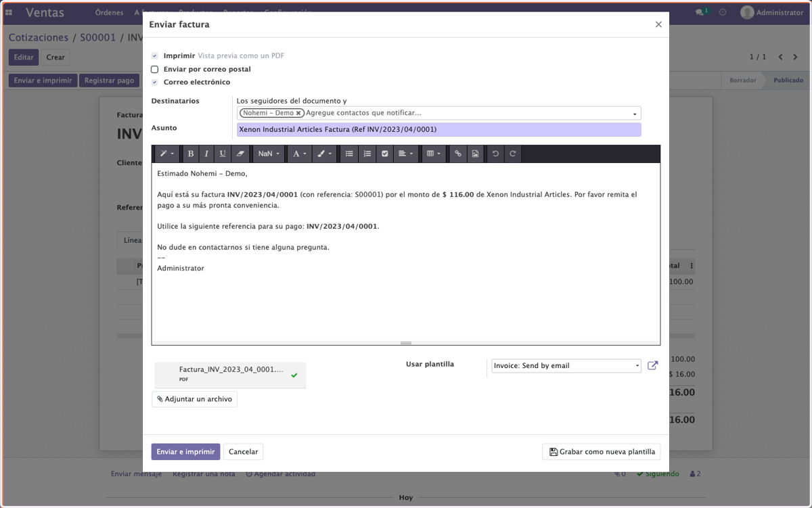This screenshot has width=812, height=508.
Task: Open the template external link icon
Action: (x=653, y=365)
